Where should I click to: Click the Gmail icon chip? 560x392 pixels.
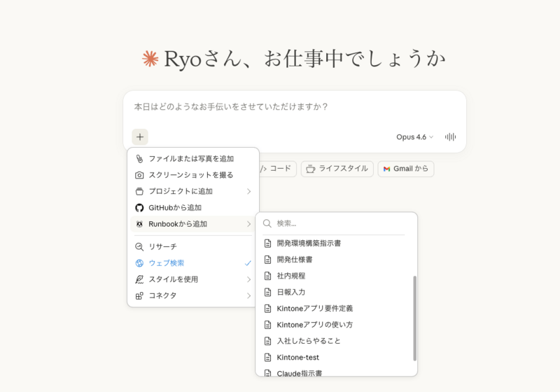coord(386,169)
